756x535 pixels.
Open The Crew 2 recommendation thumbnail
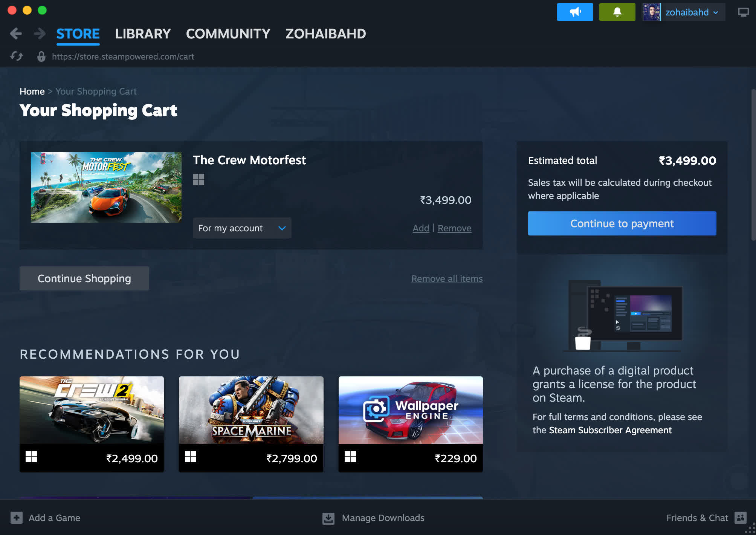pos(92,410)
